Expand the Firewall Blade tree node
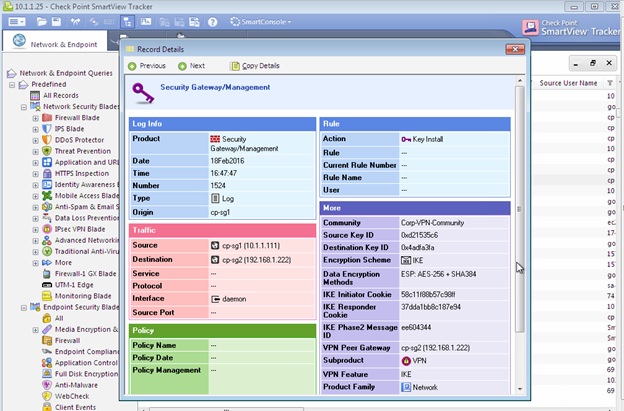Screen dimensions: 624x411 click(x=35, y=118)
